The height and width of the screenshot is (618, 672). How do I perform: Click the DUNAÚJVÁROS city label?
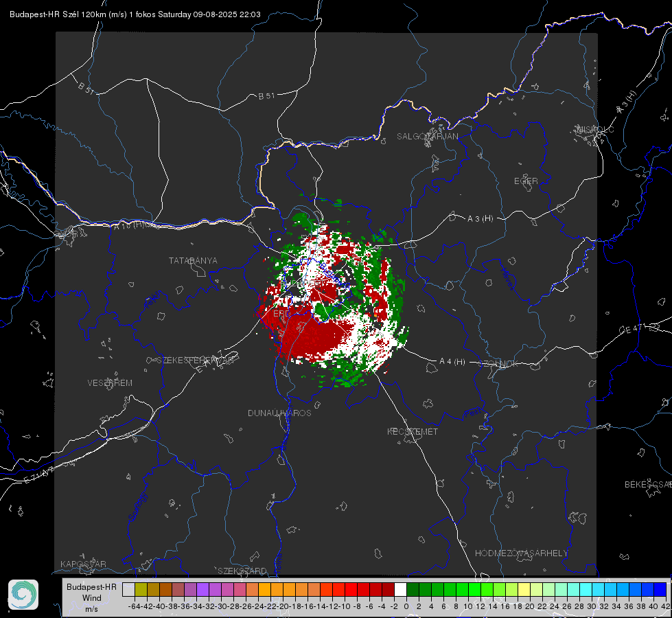click(279, 413)
